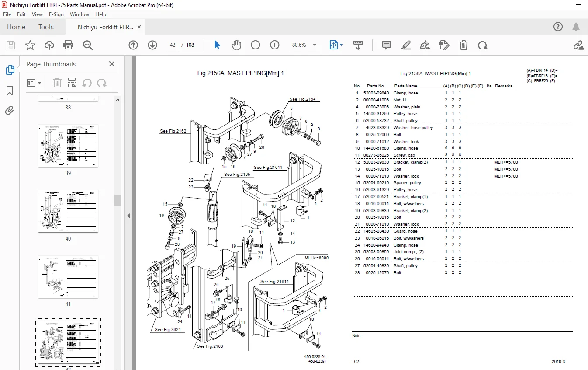Screen dimensions: 588x370
Task: Open the Window menu
Action: [x=80, y=14]
